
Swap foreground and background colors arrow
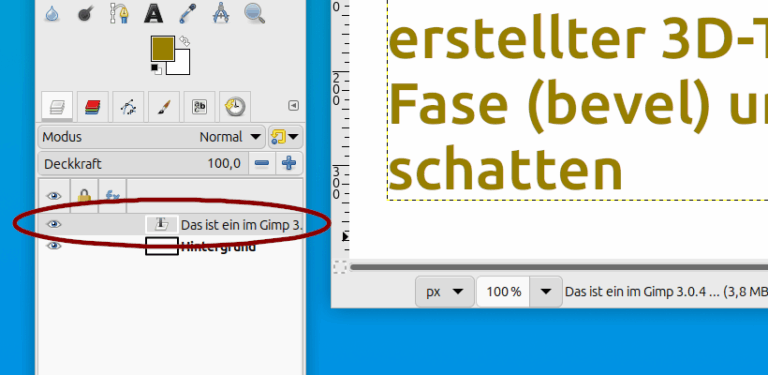click(x=185, y=41)
